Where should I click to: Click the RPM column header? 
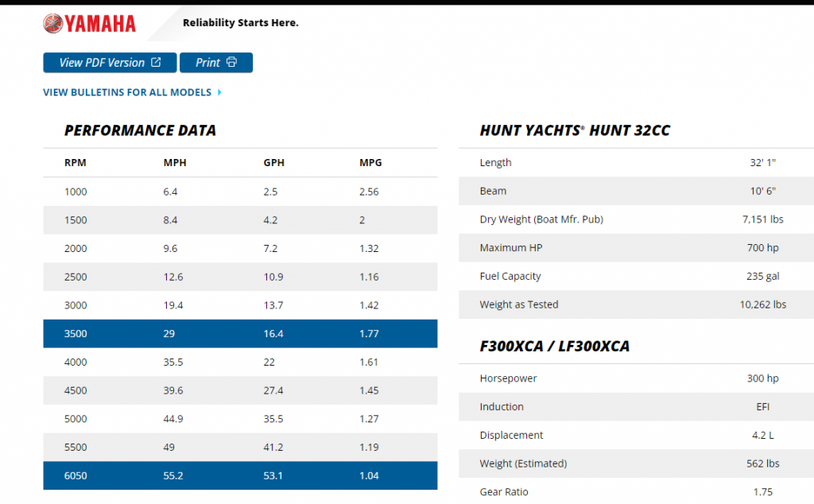pyautogui.click(x=76, y=163)
